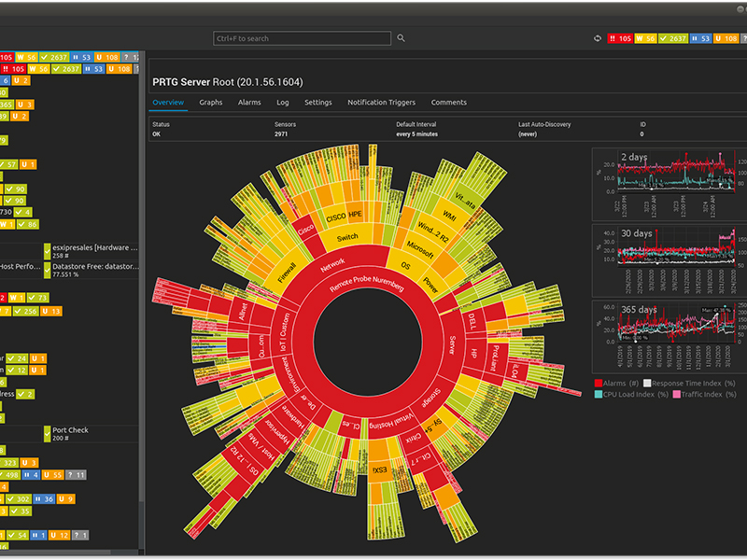
Task: Select the green 57 badge in device tree
Action: [8, 165]
